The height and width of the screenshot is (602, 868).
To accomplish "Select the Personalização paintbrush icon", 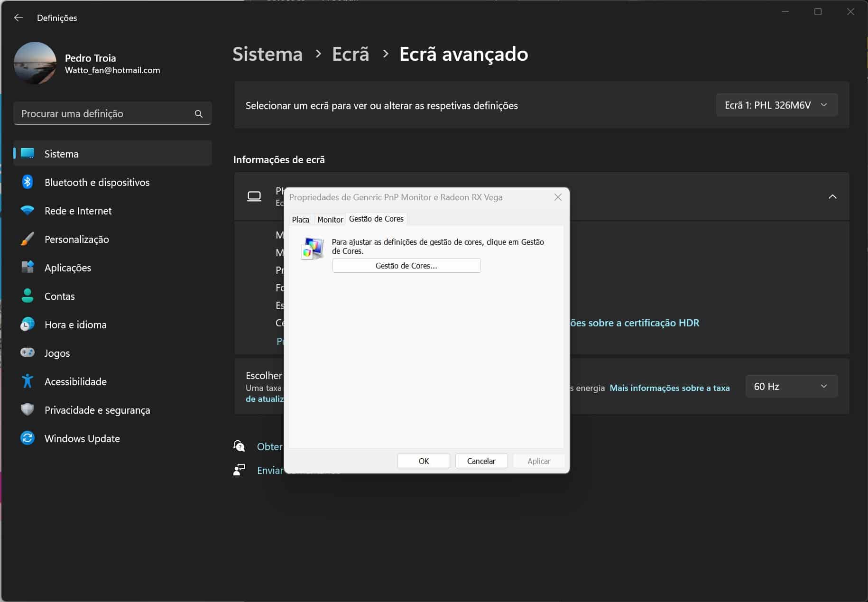I will coord(28,239).
